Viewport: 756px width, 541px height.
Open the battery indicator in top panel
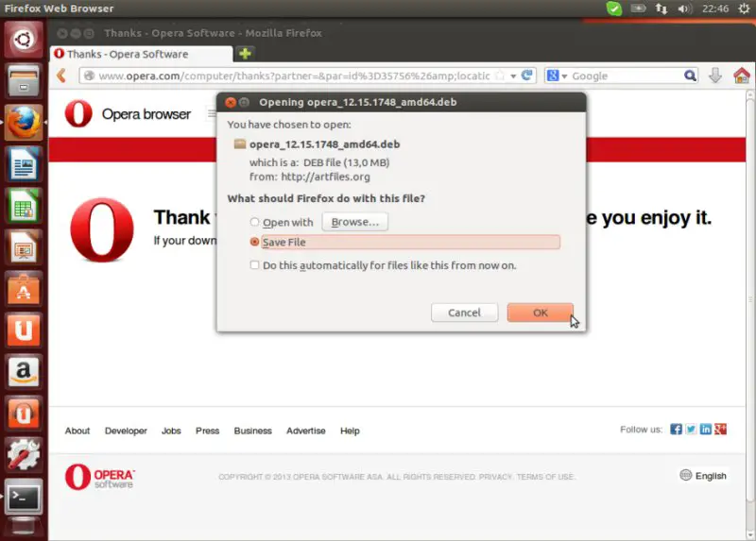638,8
